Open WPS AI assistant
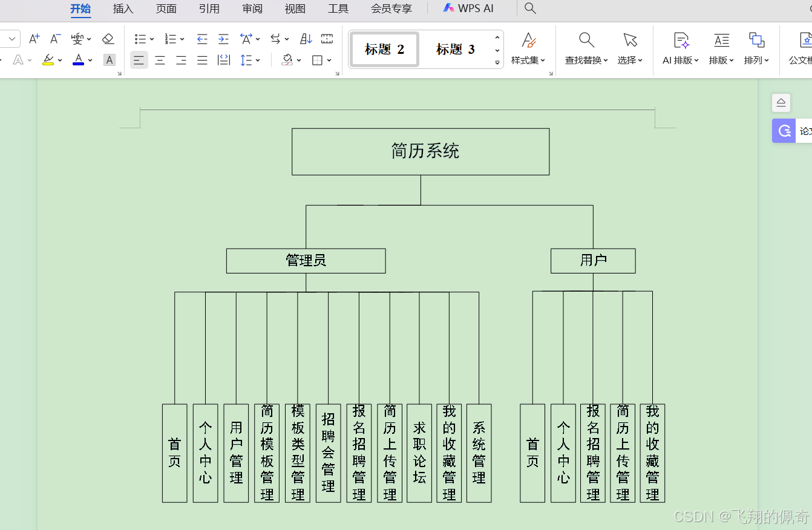 tap(468, 8)
